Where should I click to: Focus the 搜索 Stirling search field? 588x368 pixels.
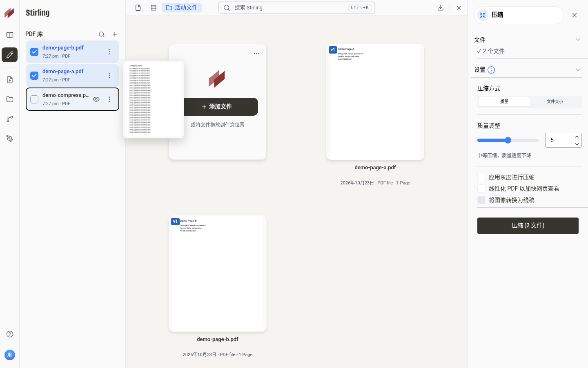click(297, 8)
